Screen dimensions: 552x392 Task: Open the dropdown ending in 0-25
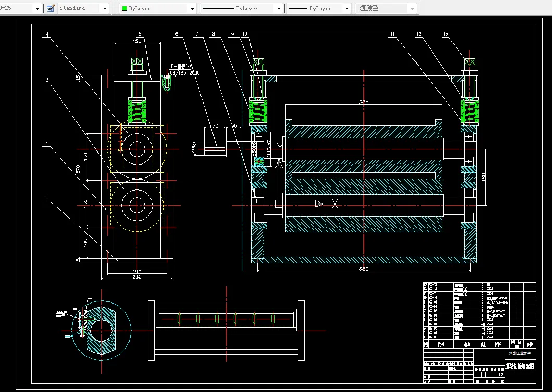(x=37, y=8)
